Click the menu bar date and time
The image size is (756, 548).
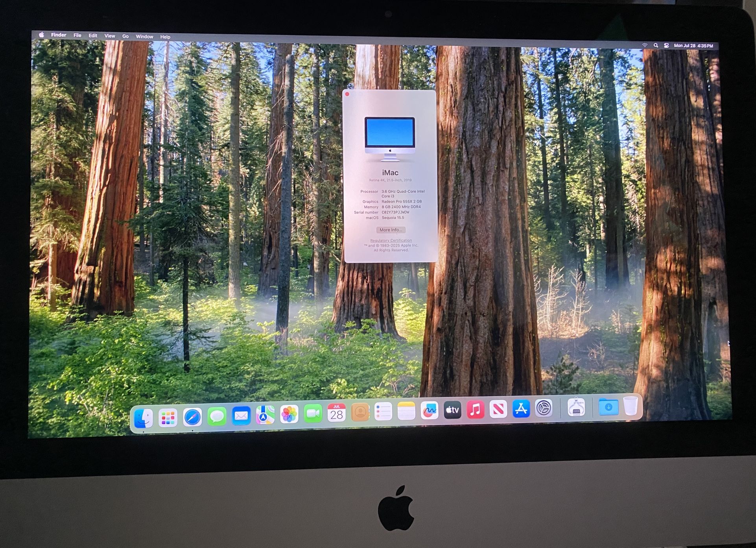click(x=693, y=46)
